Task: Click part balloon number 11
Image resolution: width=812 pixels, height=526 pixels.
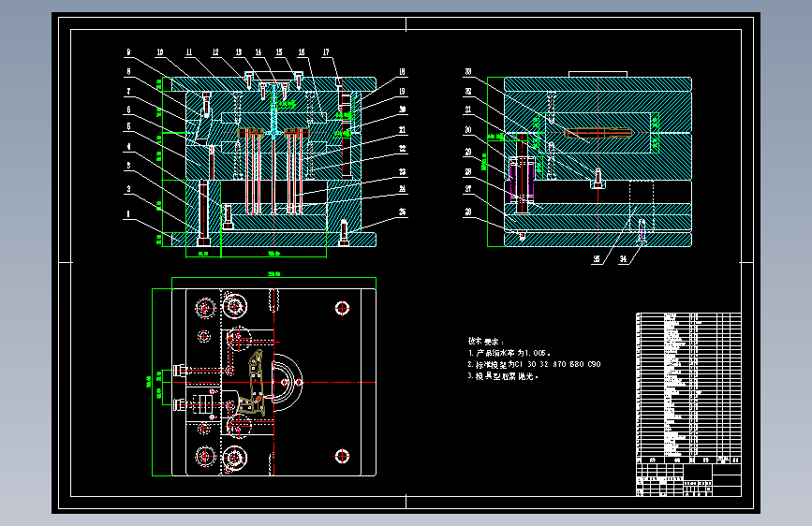Action: [189, 52]
